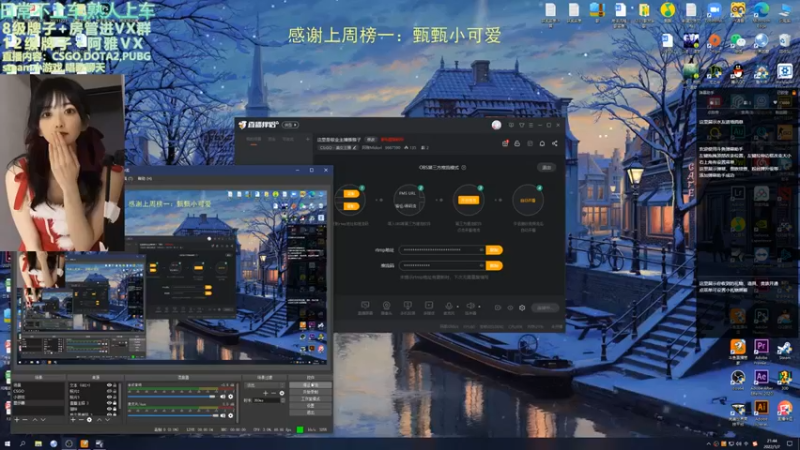Screen dimensions: 800x450
Task: Open mode dropdown beside companion logo
Action: click(290, 125)
